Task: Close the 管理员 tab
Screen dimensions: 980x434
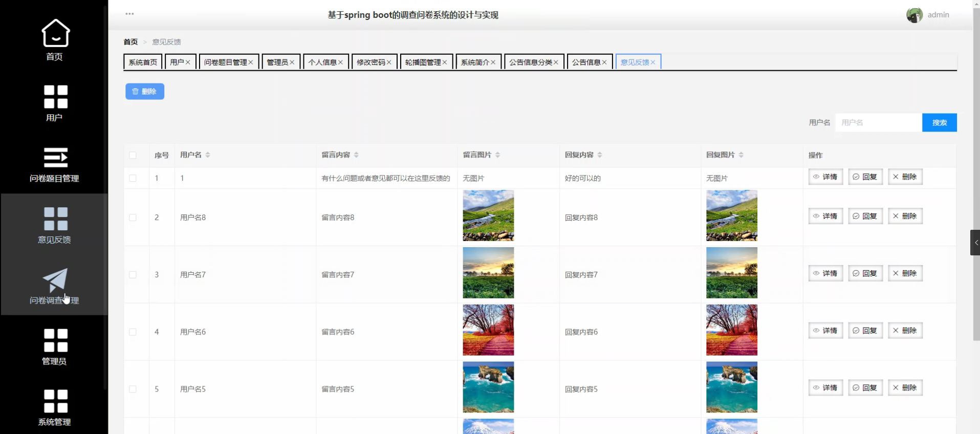Action: (x=292, y=62)
